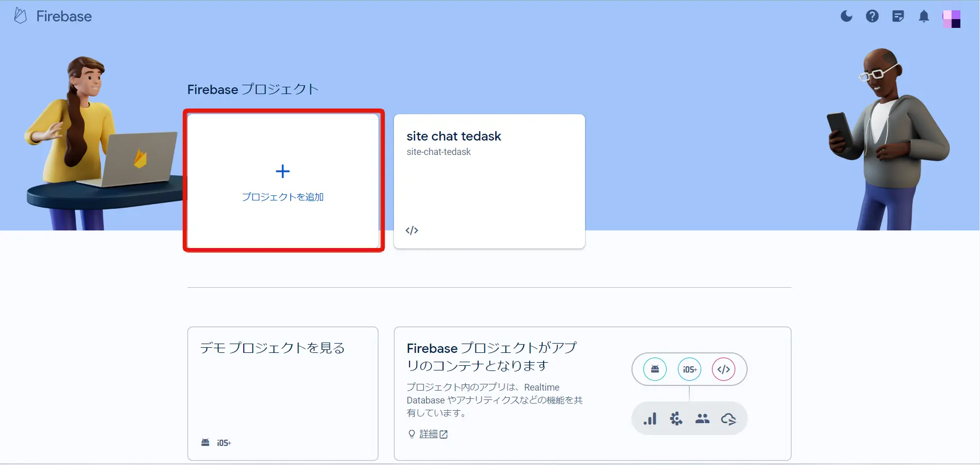Image resolution: width=980 pixels, height=465 pixels.
Task: Click the web code icon in site chat tedask card
Action: click(x=412, y=230)
